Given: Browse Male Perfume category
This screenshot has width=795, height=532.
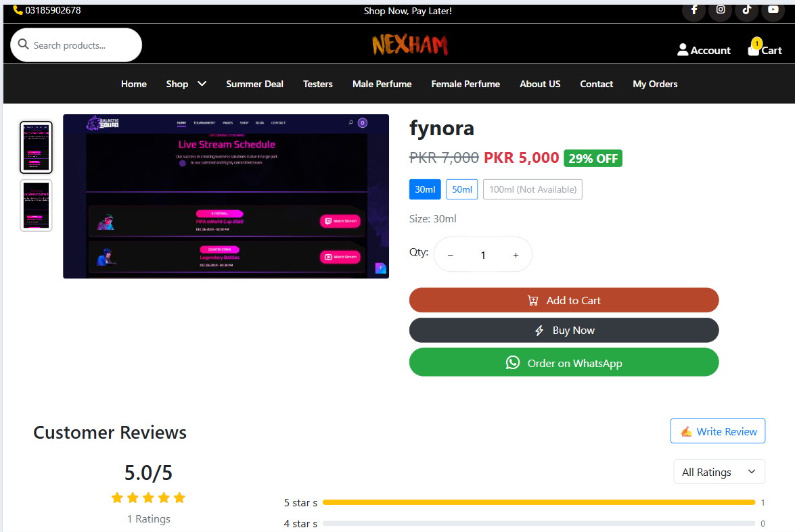Looking at the screenshot, I should pyautogui.click(x=382, y=84).
